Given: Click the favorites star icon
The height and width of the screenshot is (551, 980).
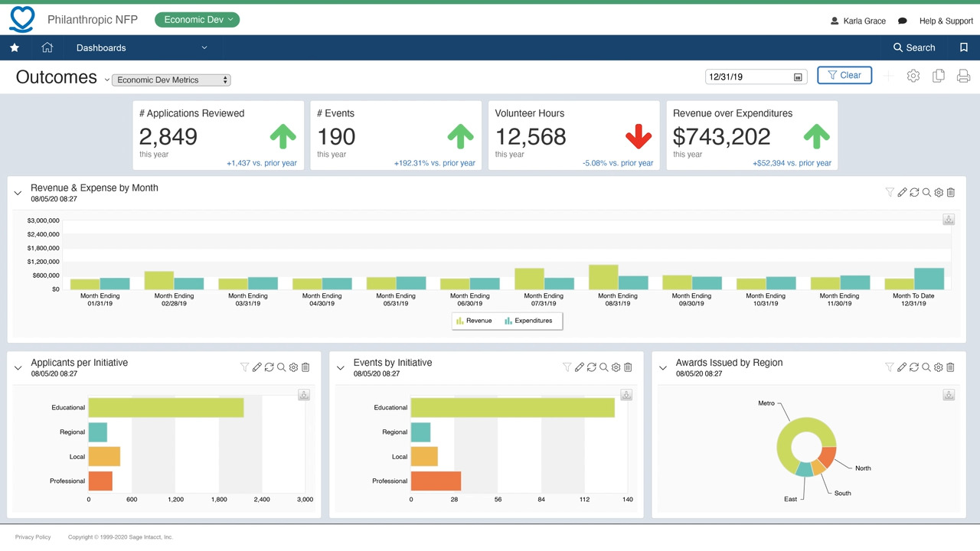Looking at the screenshot, I should (15, 47).
